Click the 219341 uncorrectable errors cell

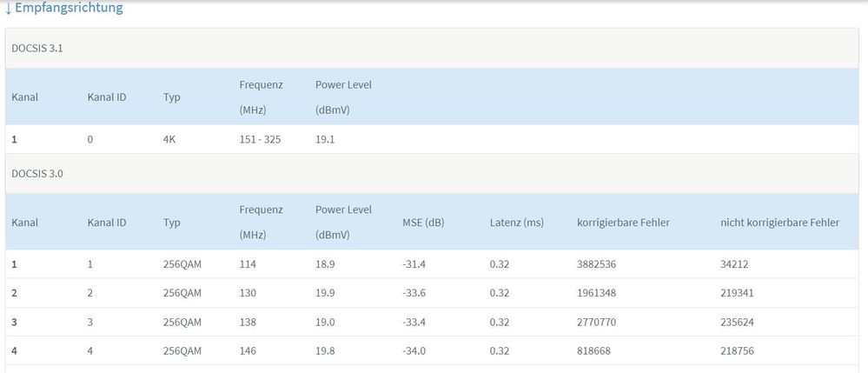pyautogui.click(x=738, y=293)
